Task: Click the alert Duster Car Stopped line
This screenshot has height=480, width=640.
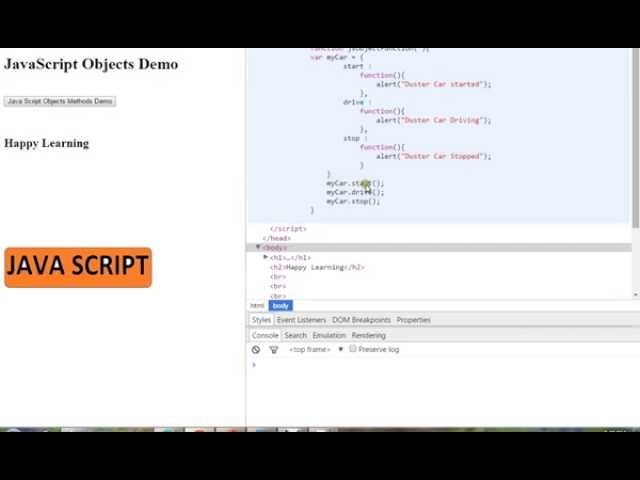Action: tap(433, 156)
